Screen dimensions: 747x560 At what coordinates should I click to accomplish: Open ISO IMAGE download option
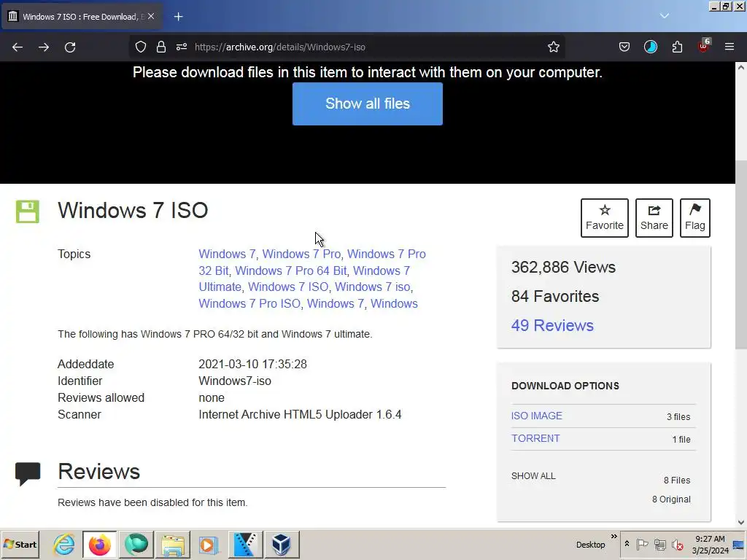[536, 416]
